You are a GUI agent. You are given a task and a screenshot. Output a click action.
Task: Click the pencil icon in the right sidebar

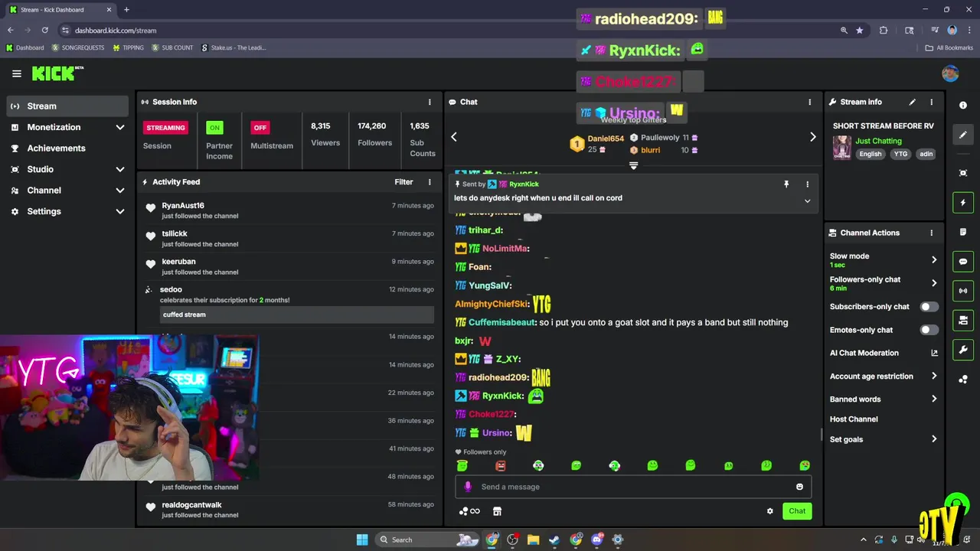click(963, 135)
